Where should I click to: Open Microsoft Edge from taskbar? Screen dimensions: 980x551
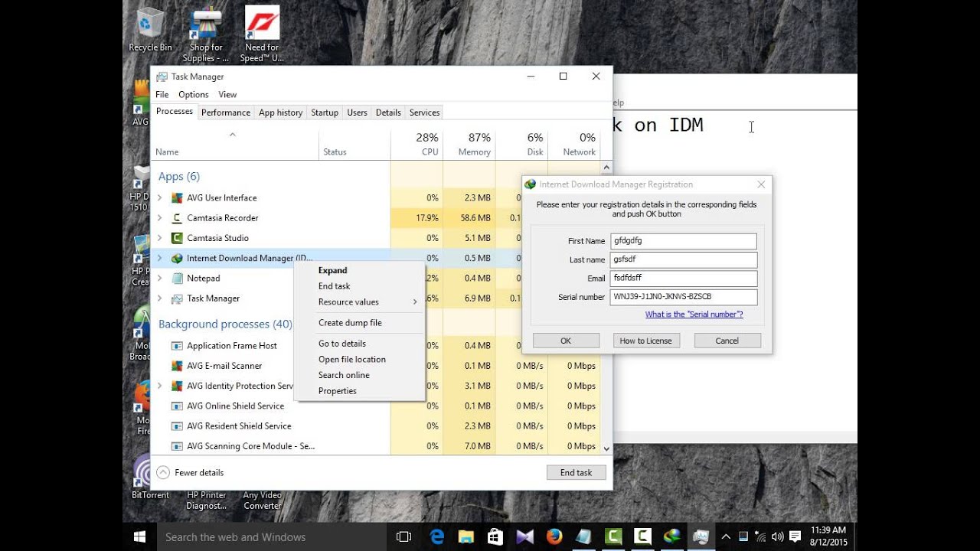[x=437, y=537]
